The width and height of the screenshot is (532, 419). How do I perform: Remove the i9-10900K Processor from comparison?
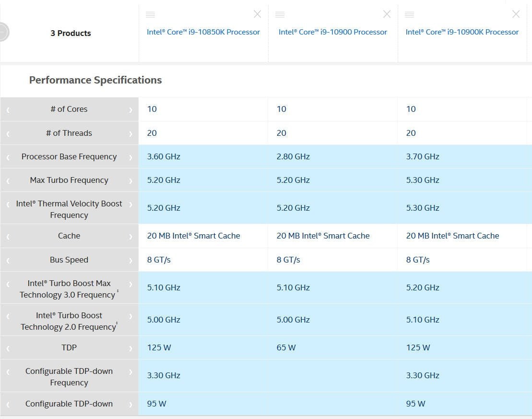point(516,14)
